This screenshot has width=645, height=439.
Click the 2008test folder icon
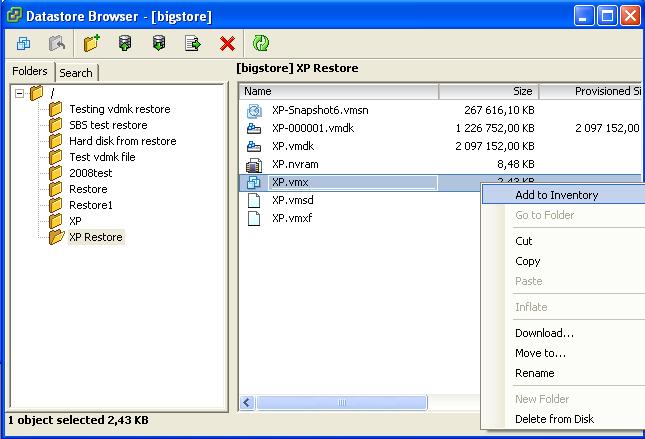coord(56,173)
